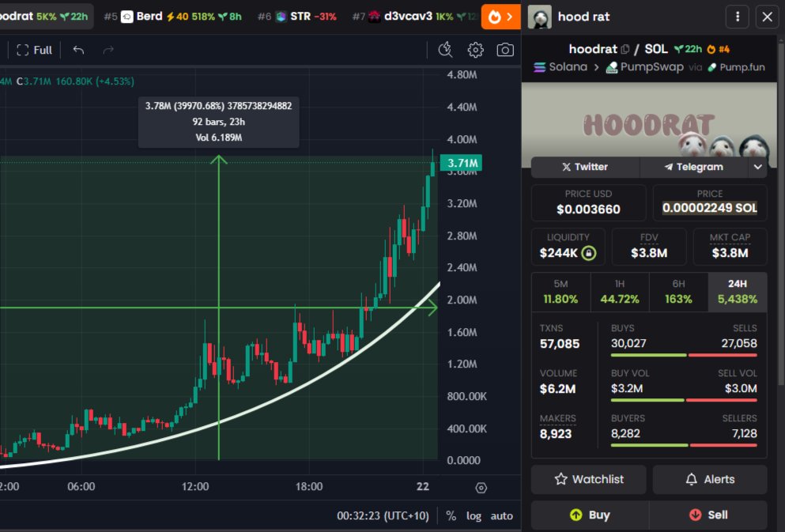
Task: Toggle the SOL price value display
Action: point(710,208)
